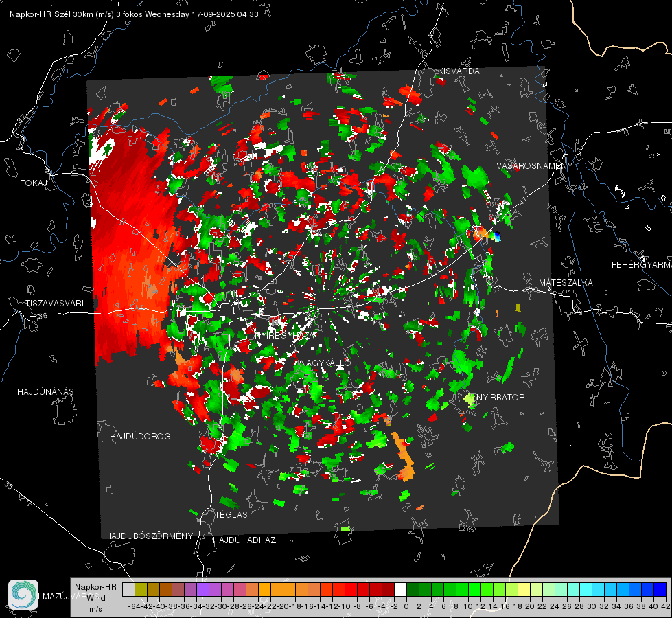Click the swirl logo icon at bottom left
672x618 pixels.
pos(23,595)
